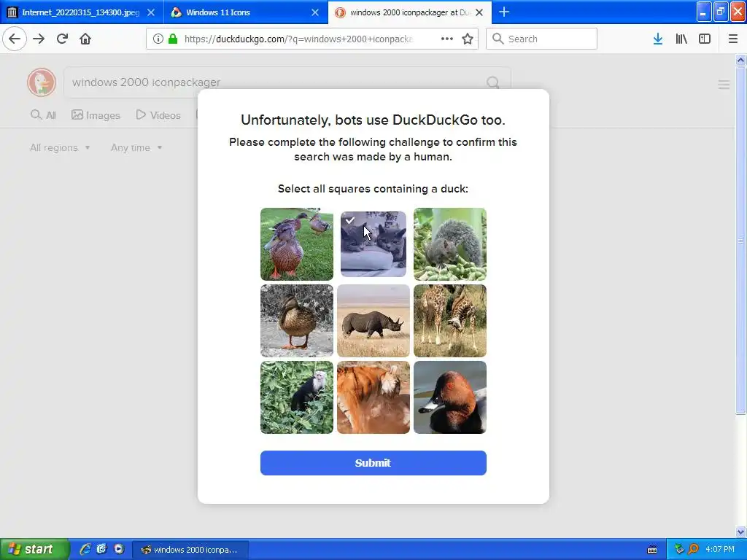Viewport: 747px width, 560px height.
Task: Select the capuchin monkey square
Action: pos(297,397)
